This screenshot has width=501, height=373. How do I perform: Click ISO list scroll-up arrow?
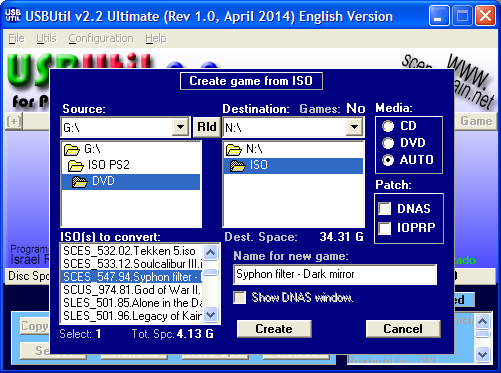211,252
